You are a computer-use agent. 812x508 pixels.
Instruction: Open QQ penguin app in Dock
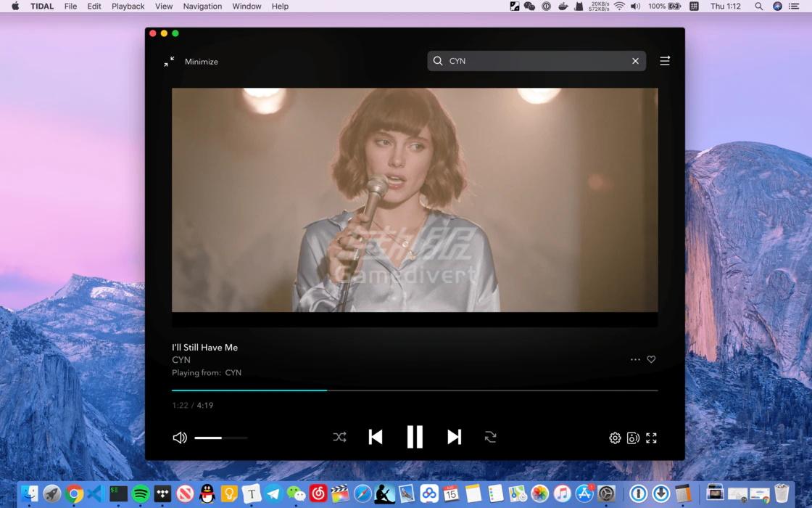coord(207,493)
